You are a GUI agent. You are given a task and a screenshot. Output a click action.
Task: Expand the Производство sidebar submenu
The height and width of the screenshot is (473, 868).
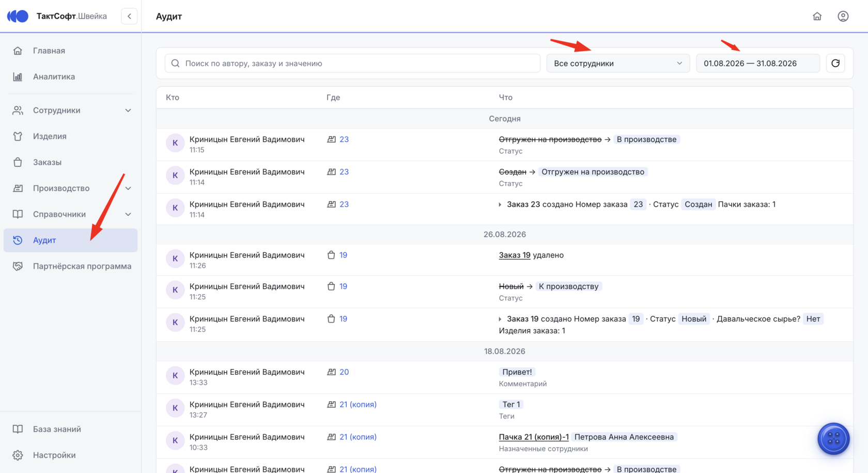tap(128, 188)
